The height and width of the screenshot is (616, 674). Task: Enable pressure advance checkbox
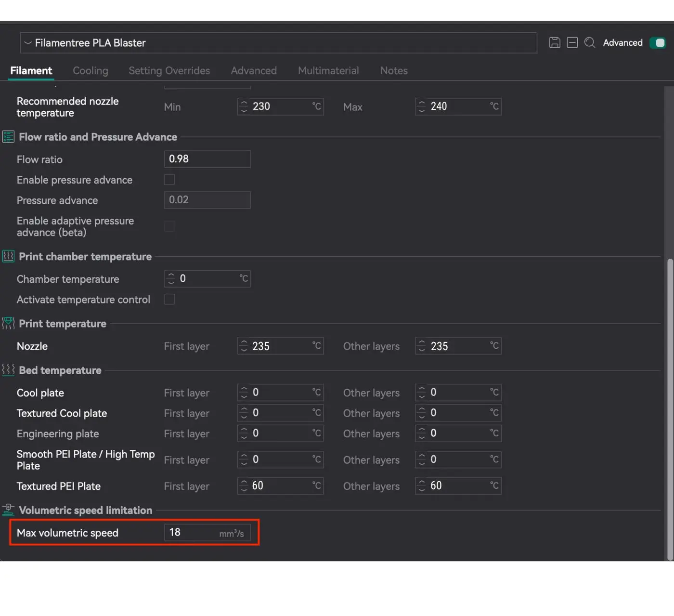[x=169, y=180]
